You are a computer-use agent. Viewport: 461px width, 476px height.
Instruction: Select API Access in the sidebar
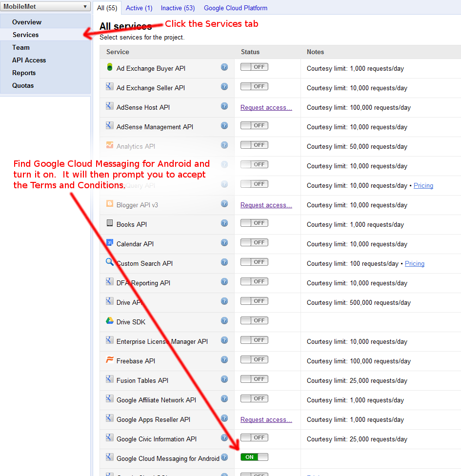[29, 60]
